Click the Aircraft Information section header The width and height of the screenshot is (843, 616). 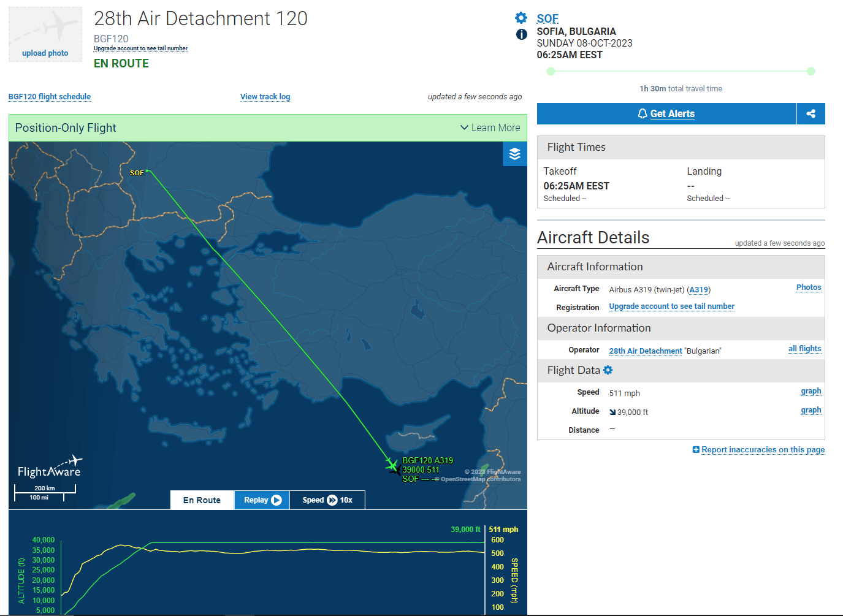point(681,267)
